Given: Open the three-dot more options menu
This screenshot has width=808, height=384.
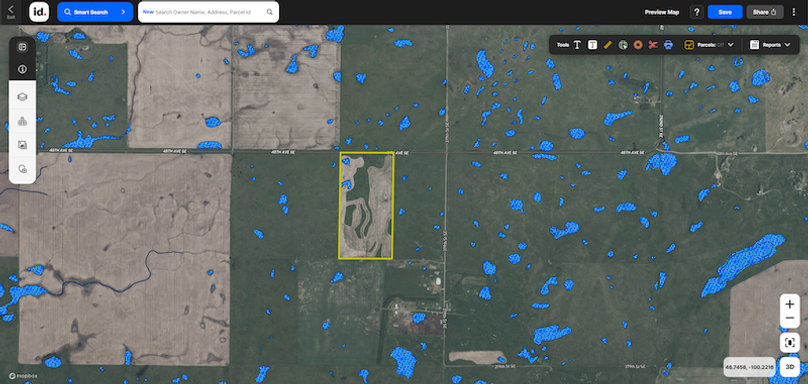Looking at the screenshot, I should [794, 12].
